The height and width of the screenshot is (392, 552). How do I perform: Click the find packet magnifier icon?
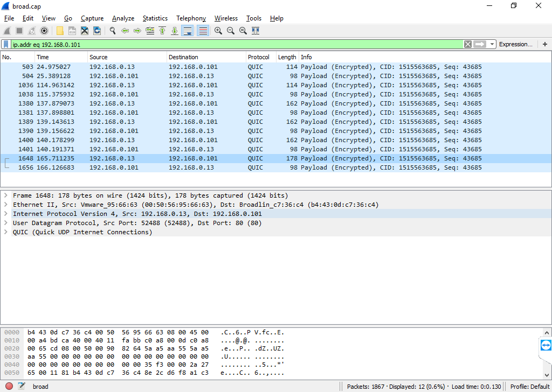coord(112,31)
